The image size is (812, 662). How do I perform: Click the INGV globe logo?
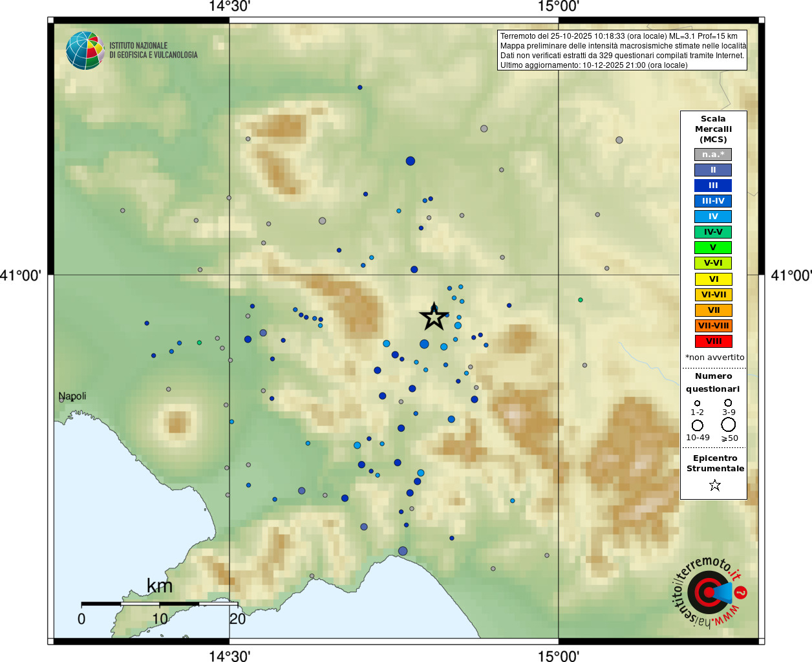[x=85, y=50]
